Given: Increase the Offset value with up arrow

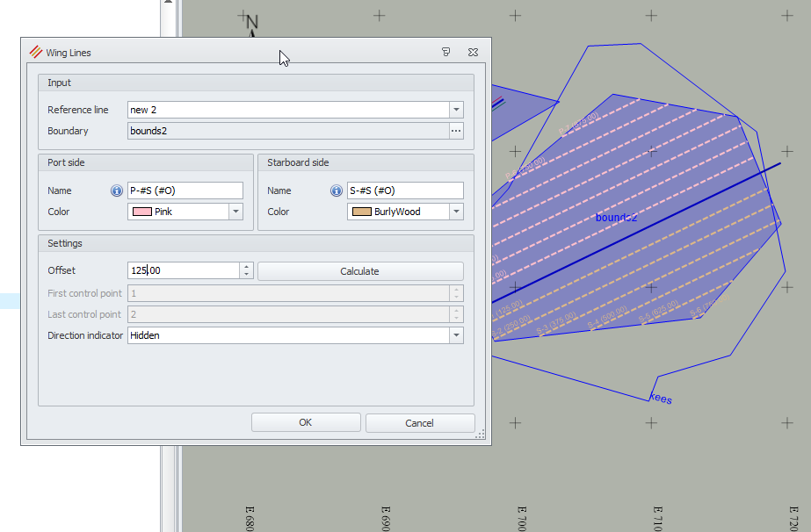Looking at the screenshot, I should (x=247, y=267).
